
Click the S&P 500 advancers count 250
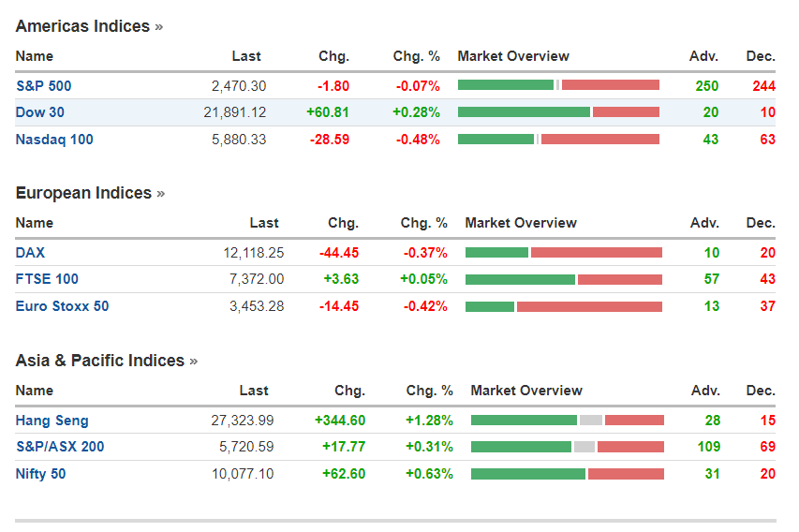pyautogui.click(x=706, y=86)
